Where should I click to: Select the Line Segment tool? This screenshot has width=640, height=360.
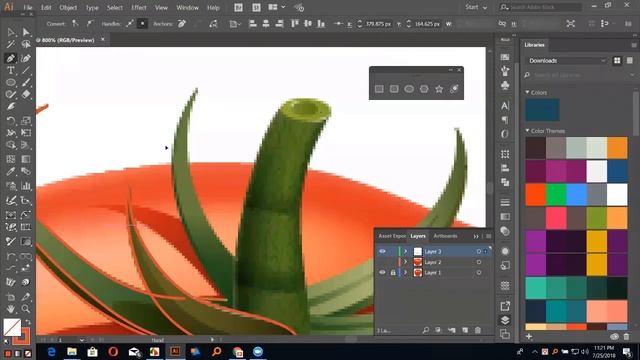[x=26, y=70]
